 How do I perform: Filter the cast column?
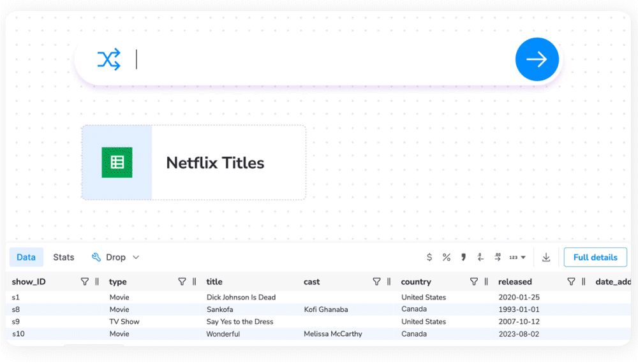click(377, 281)
